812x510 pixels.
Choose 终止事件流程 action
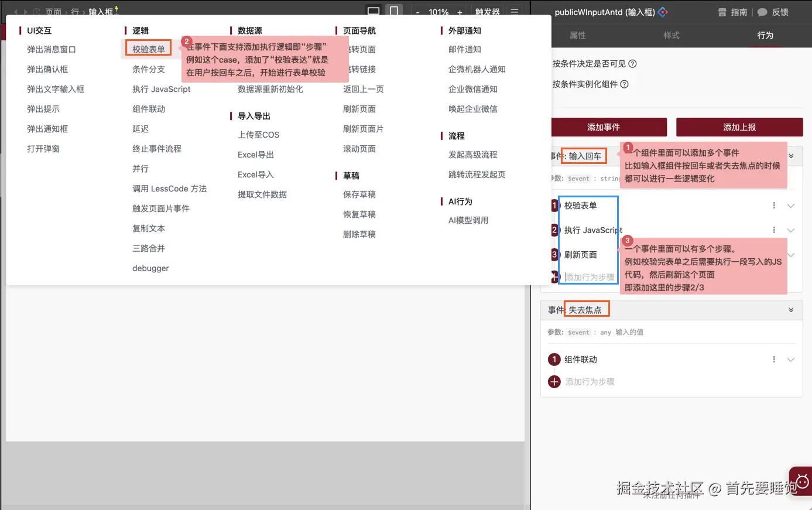(x=157, y=149)
